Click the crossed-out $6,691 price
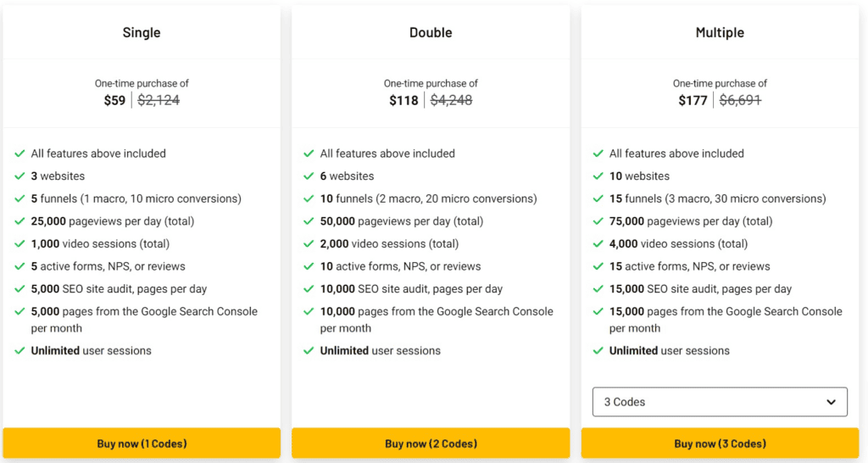 point(740,100)
